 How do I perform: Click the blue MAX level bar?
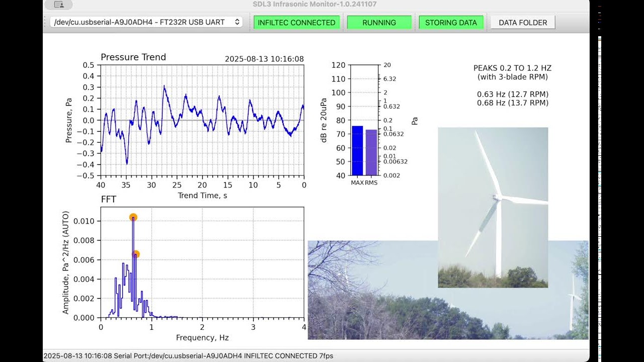coord(357,150)
